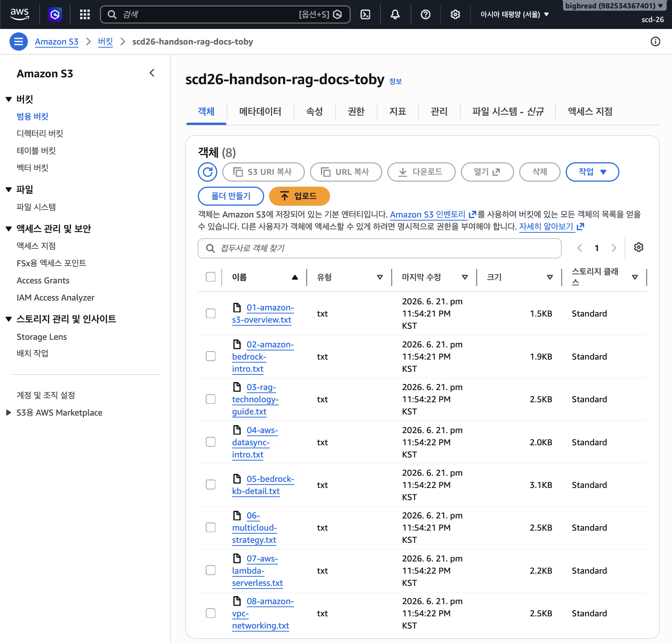Toggle the blue hamburger navigation icon
Screen dimensions: 672x643
coord(18,42)
